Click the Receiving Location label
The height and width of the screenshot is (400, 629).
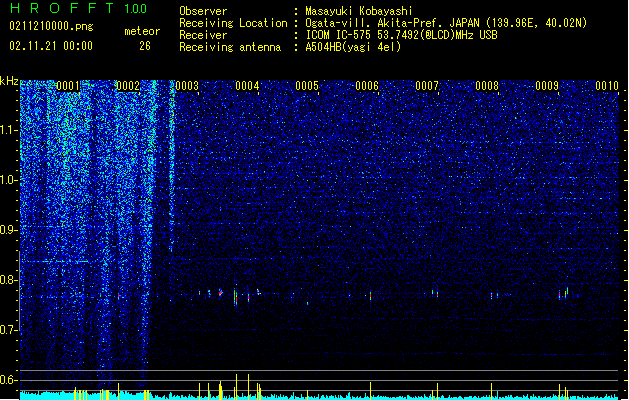click(x=233, y=23)
